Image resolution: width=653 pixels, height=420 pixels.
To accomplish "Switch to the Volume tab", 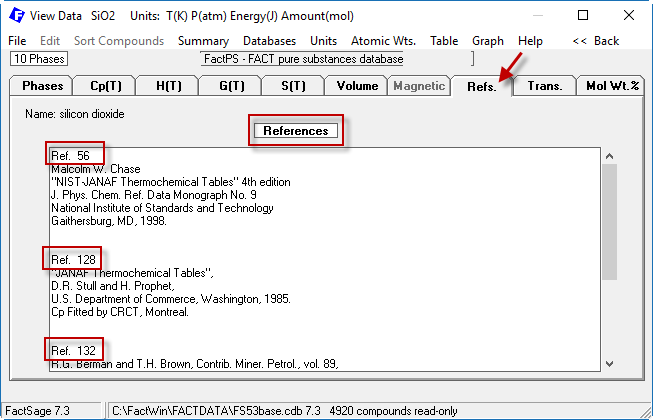I will tap(357, 86).
